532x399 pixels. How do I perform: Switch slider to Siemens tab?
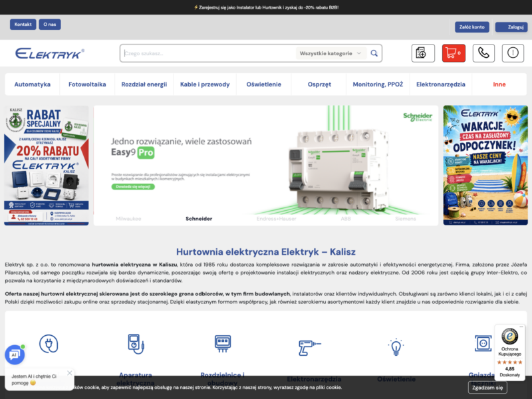pyautogui.click(x=406, y=219)
